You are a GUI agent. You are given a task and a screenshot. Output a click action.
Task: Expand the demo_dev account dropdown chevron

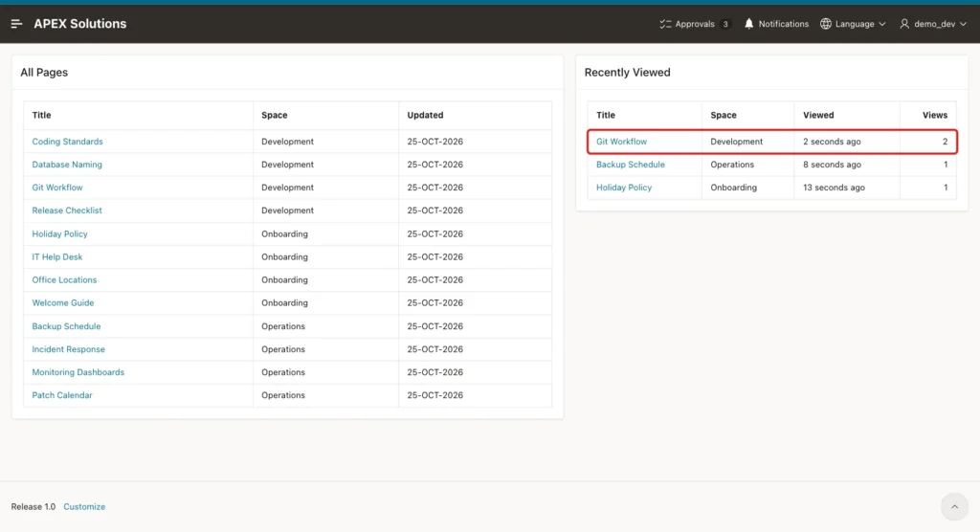coord(963,24)
